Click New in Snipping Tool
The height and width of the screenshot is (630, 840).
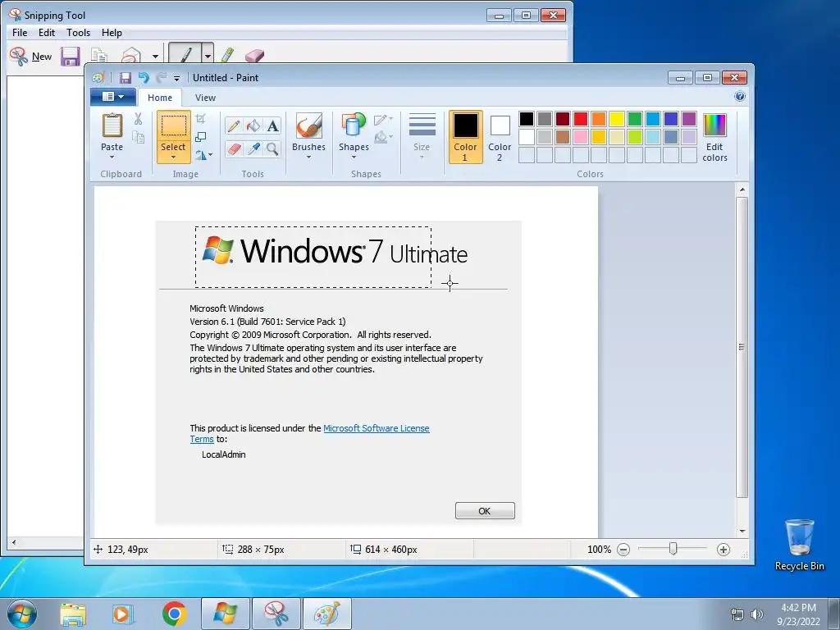(30, 57)
